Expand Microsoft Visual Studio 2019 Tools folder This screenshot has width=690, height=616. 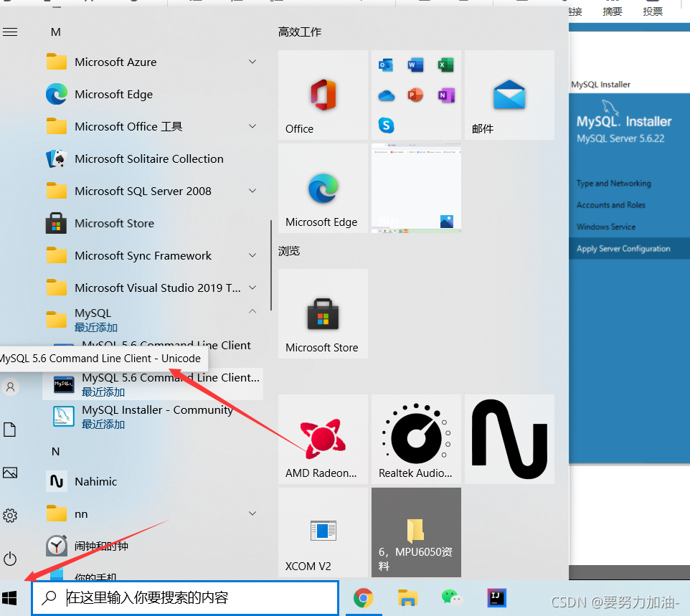153,288
